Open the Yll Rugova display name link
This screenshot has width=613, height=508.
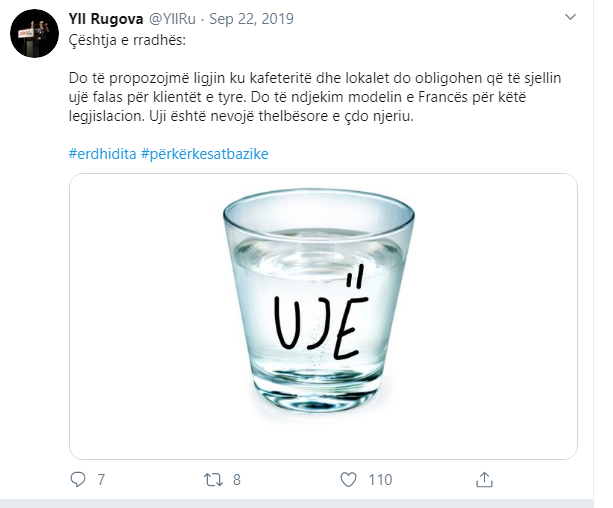(x=106, y=18)
